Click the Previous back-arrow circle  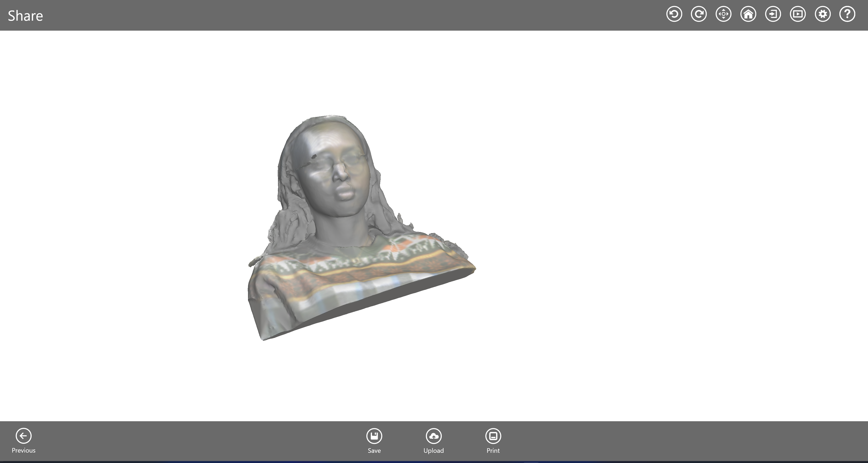coord(24,436)
